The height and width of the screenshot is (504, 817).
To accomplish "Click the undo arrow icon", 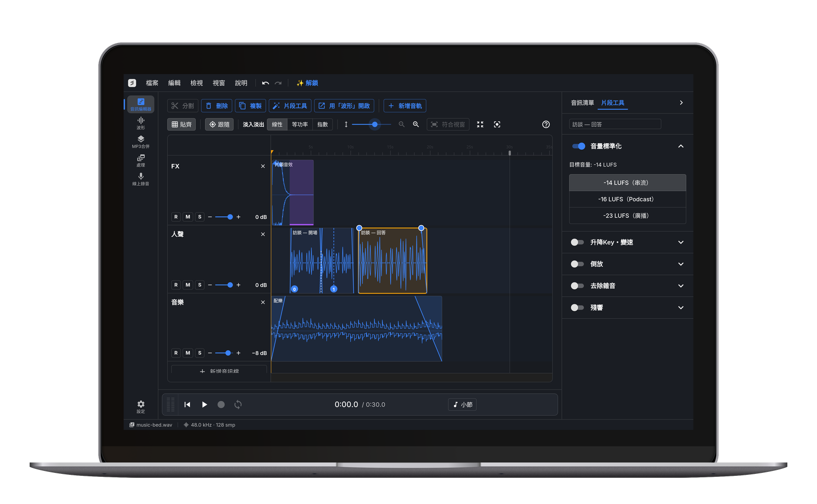I will coord(266,83).
